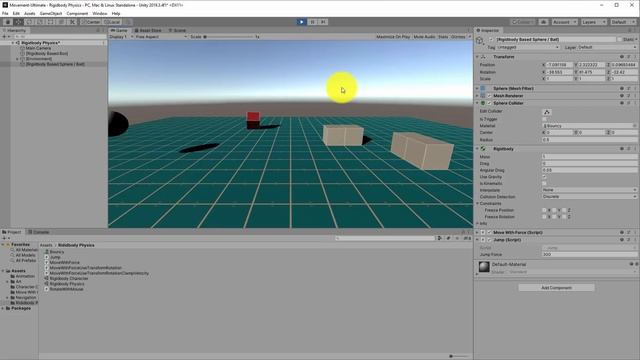The height and width of the screenshot is (360, 640).
Task: Switch to the Console tab
Action: (39, 232)
